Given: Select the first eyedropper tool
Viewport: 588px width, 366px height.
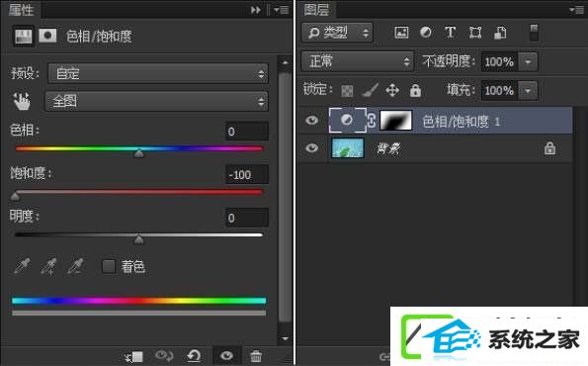Looking at the screenshot, I should 22,266.
